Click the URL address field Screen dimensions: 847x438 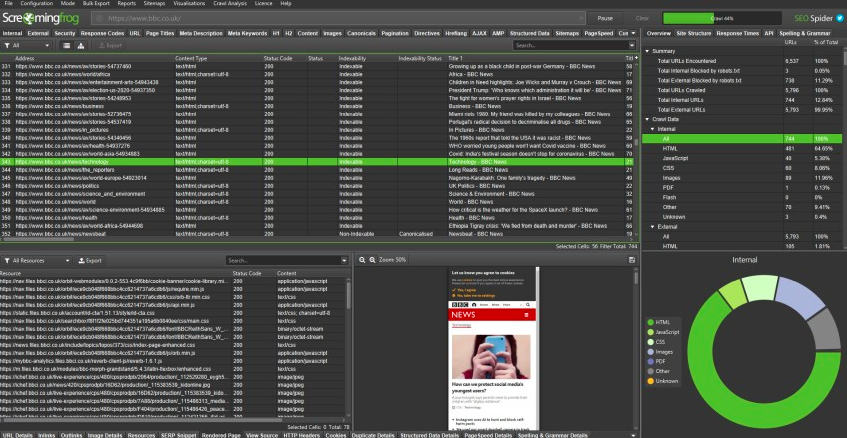[338, 18]
